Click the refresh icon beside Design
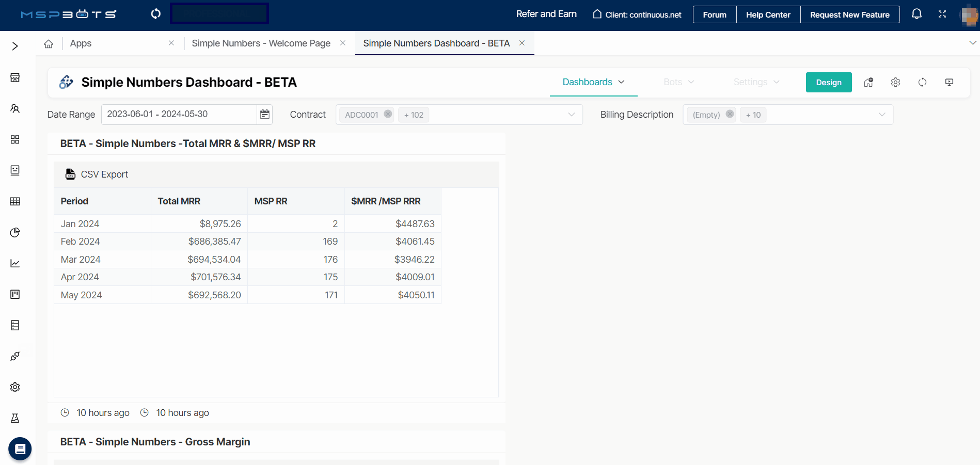The height and width of the screenshot is (465, 980). click(922, 83)
